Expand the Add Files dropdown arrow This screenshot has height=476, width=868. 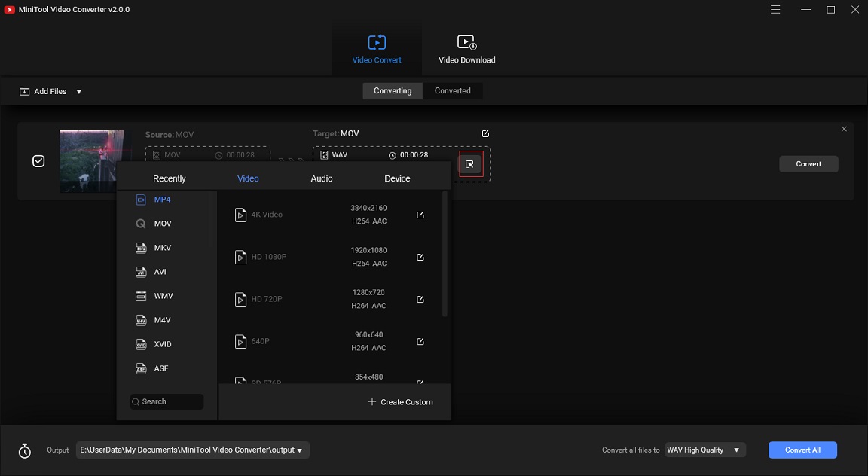point(78,92)
